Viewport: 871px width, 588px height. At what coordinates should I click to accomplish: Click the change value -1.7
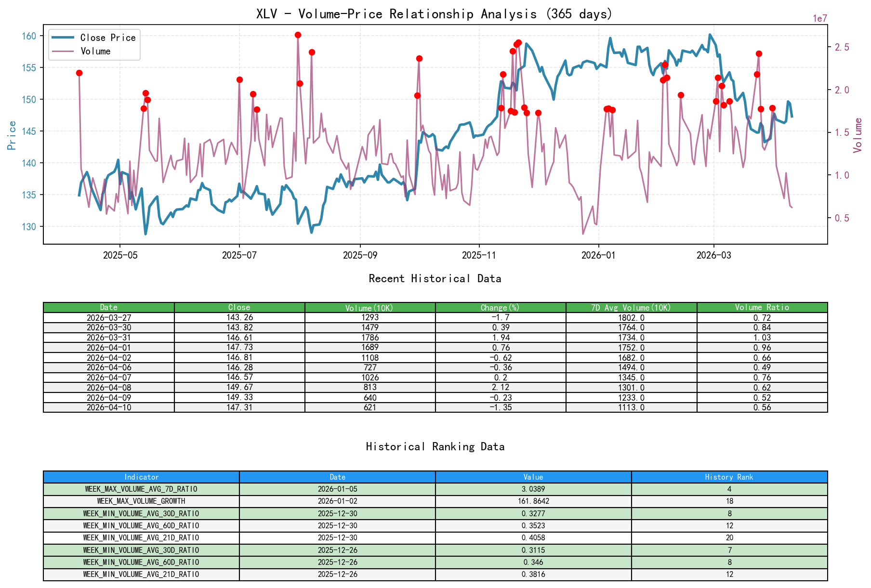click(501, 318)
